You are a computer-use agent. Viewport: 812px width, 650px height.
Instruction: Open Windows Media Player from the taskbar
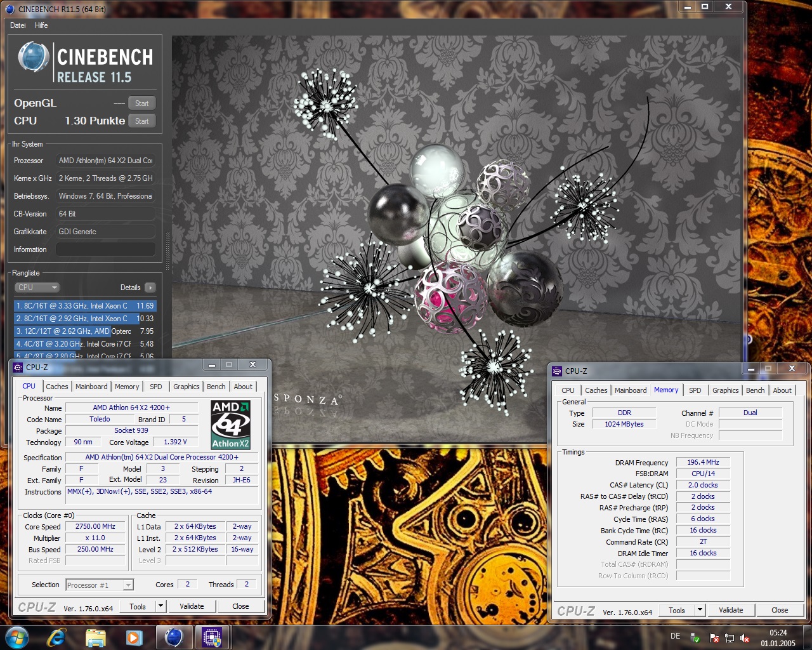134,637
